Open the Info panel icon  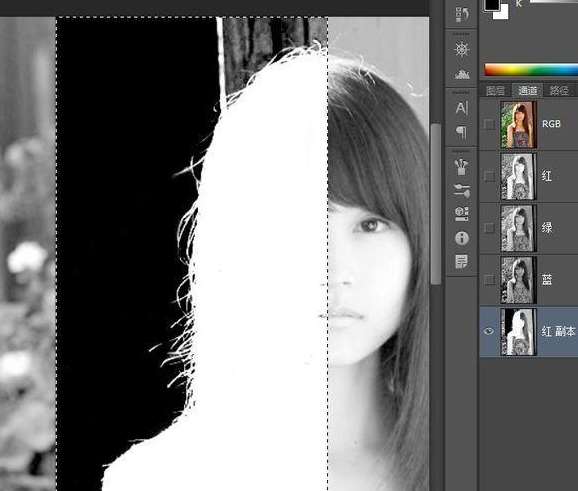(x=462, y=238)
